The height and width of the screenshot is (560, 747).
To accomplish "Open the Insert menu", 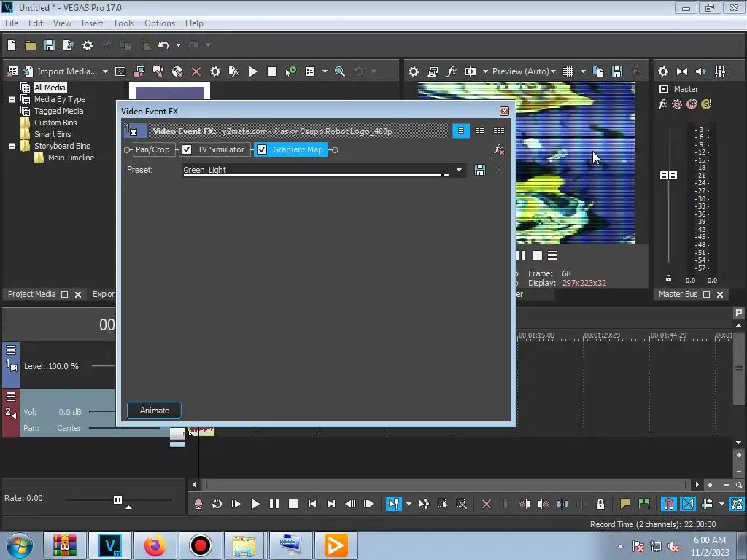I will [x=92, y=23].
